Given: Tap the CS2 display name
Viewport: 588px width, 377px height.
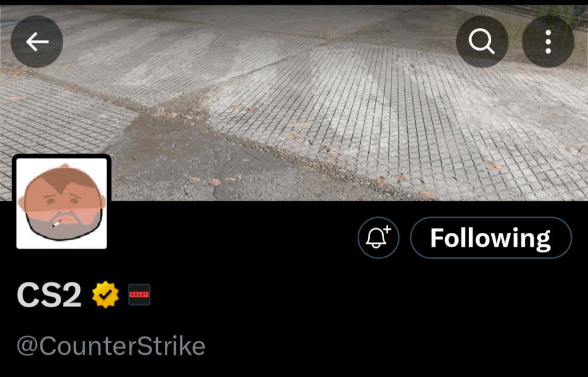Looking at the screenshot, I should pos(49,295).
